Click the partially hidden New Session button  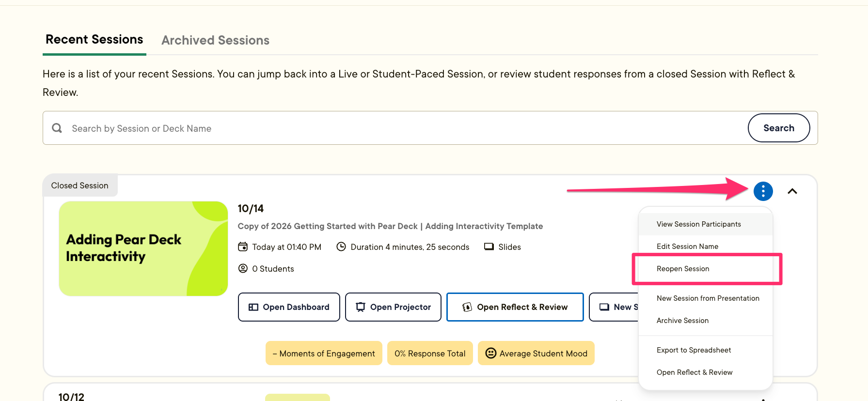(x=614, y=307)
